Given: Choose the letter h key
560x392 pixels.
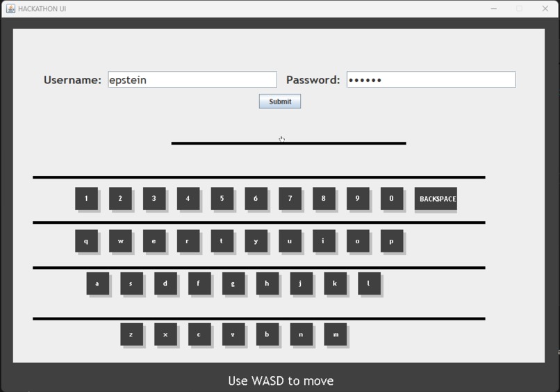Looking at the screenshot, I should tap(267, 284).
